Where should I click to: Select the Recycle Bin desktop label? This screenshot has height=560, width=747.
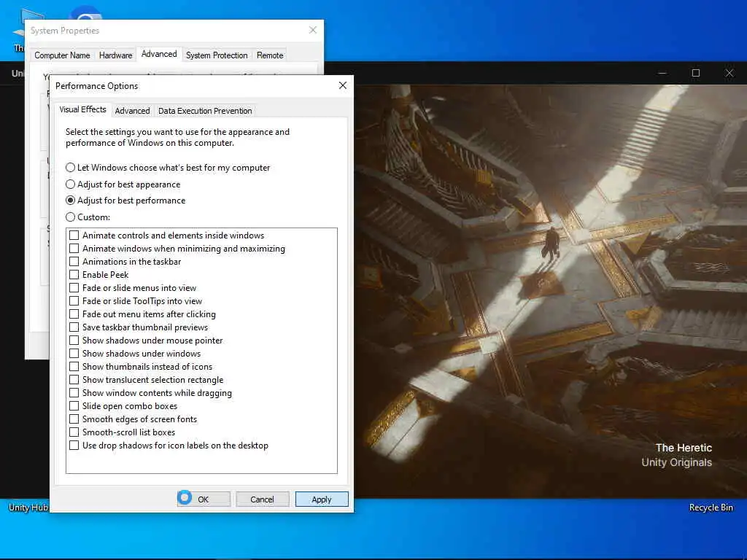(x=711, y=507)
